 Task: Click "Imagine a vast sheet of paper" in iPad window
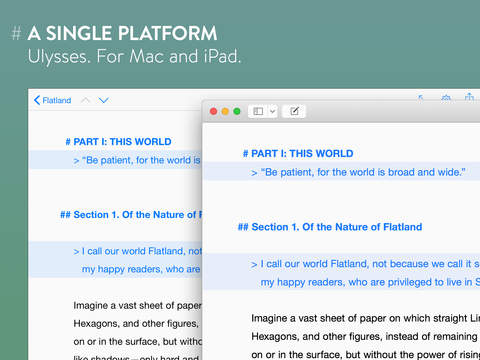click(138, 306)
